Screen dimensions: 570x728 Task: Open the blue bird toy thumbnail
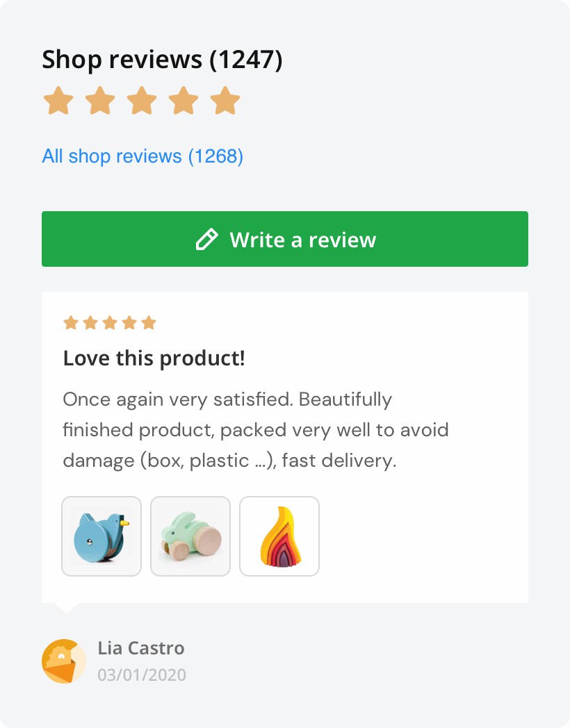101,536
